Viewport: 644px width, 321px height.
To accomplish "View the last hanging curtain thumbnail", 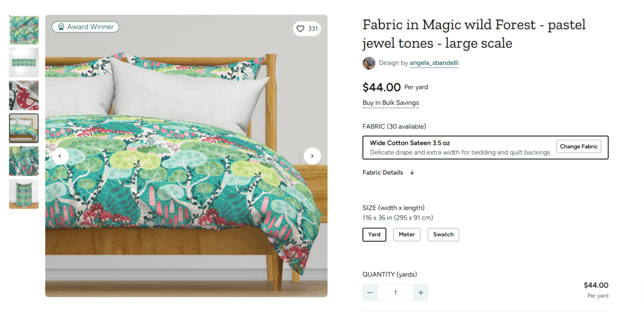I will pyautogui.click(x=24, y=194).
